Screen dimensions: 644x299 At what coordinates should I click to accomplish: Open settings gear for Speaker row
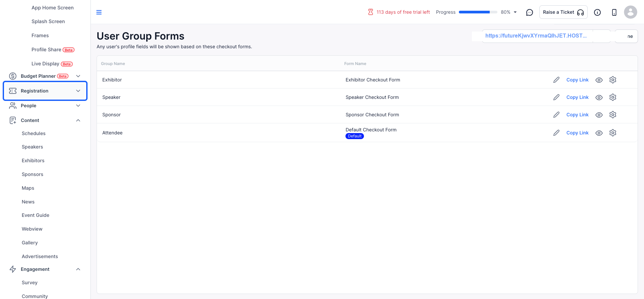(613, 97)
